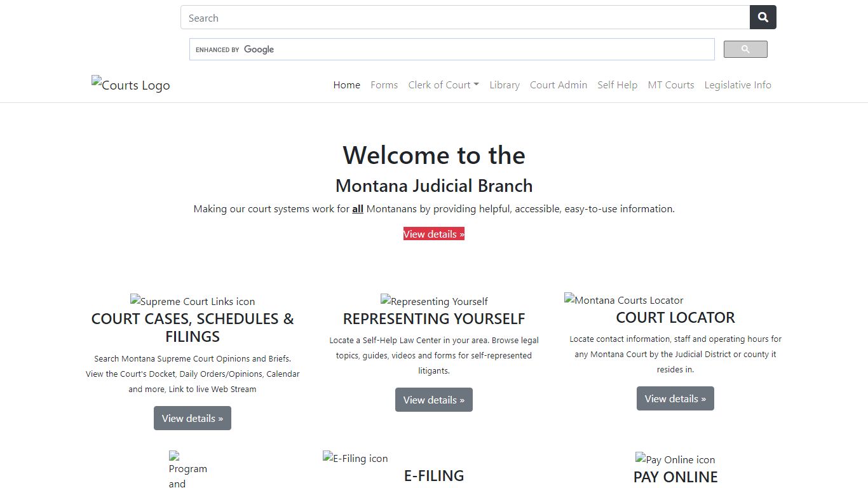
Task: Expand the Clerk of Court dropdown
Action: click(x=444, y=85)
